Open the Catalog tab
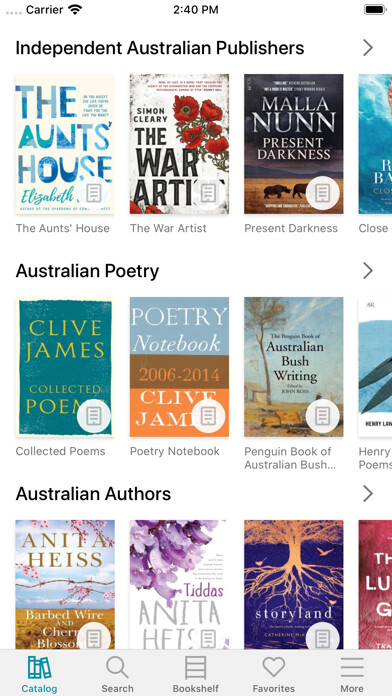The image size is (392, 696). [x=40, y=674]
